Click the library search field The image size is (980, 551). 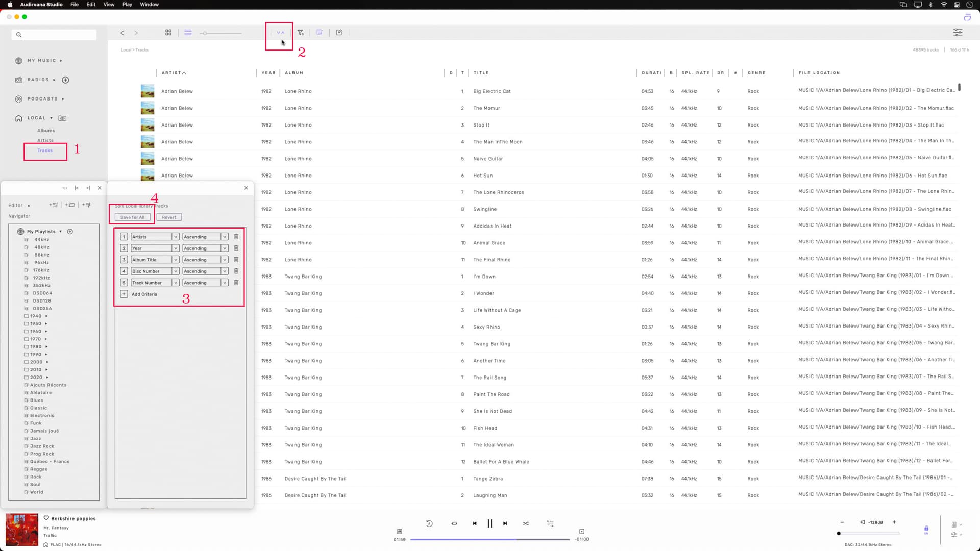pos(54,35)
